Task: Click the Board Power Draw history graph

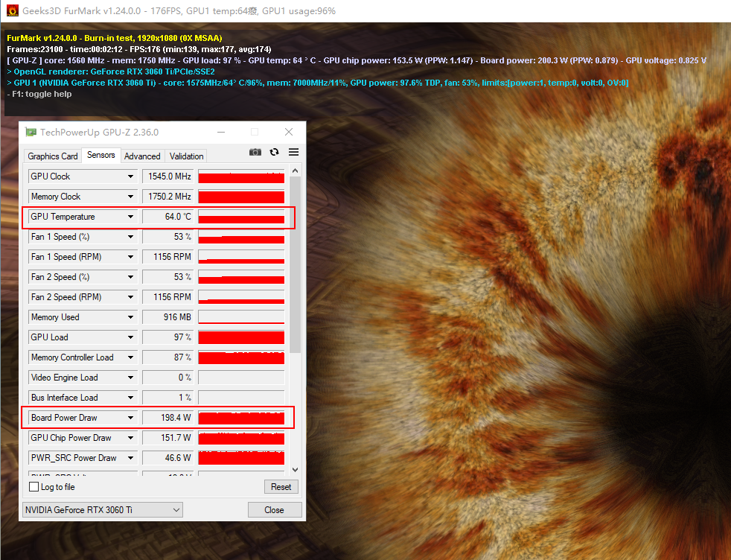Action: [x=241, y=418]
